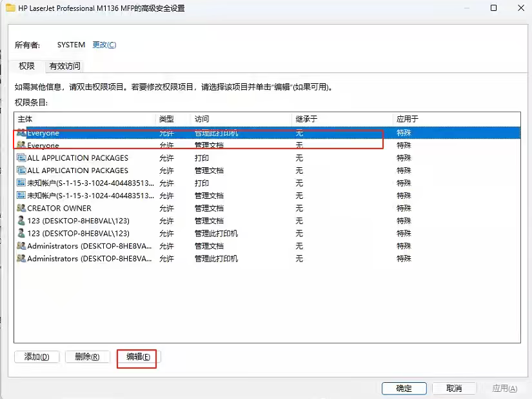
Task: Click the CREATOR OWNER group icon
Action: point(21,208)
